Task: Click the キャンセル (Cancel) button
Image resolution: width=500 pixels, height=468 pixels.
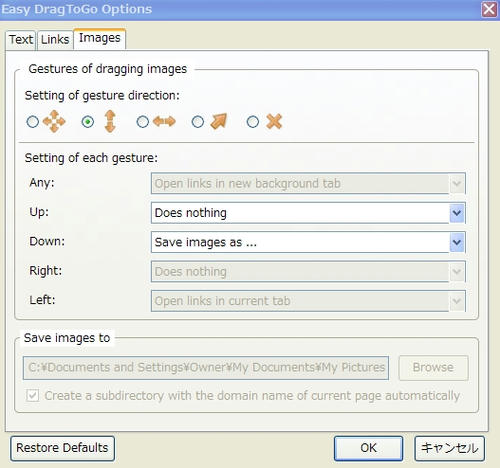Action: pyautogui.click(x=449, y=448)
